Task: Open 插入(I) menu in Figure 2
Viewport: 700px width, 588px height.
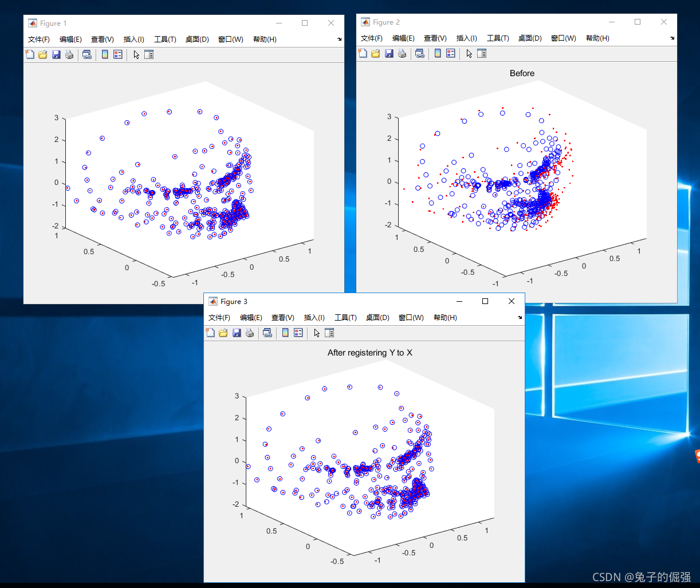Action: (x=467, y=38)
